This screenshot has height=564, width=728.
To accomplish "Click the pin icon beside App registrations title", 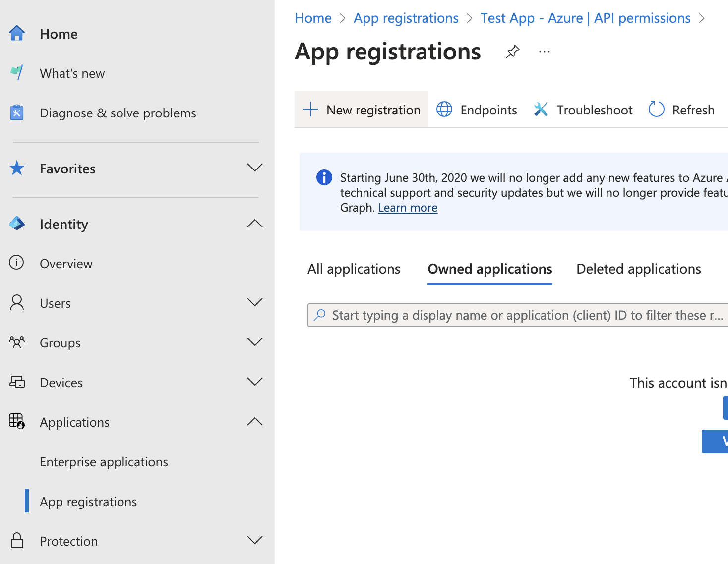I will [512, 52].
